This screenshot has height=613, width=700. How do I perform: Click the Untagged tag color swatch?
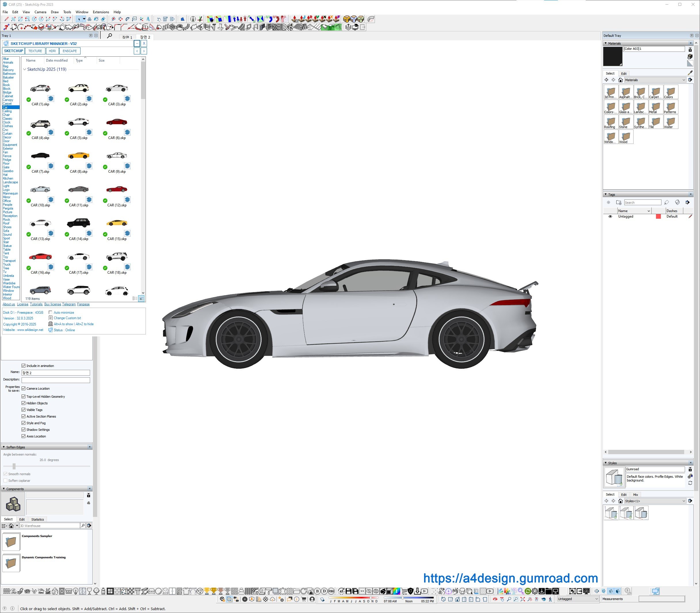658,216
